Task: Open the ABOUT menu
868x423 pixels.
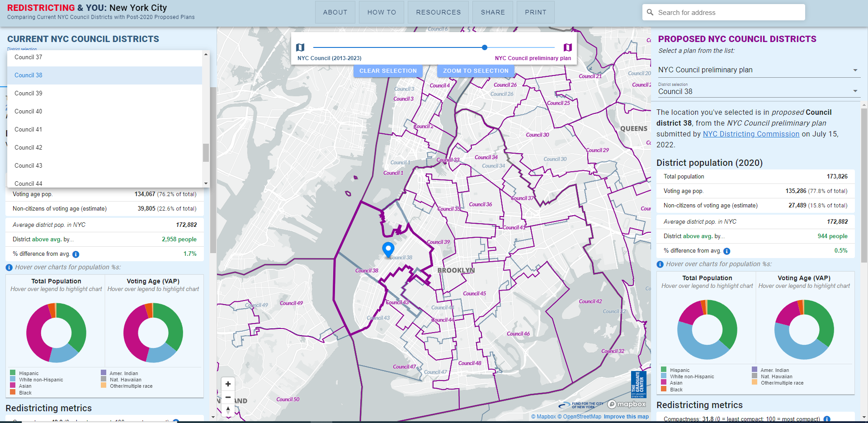Action: tap(335, 12)
